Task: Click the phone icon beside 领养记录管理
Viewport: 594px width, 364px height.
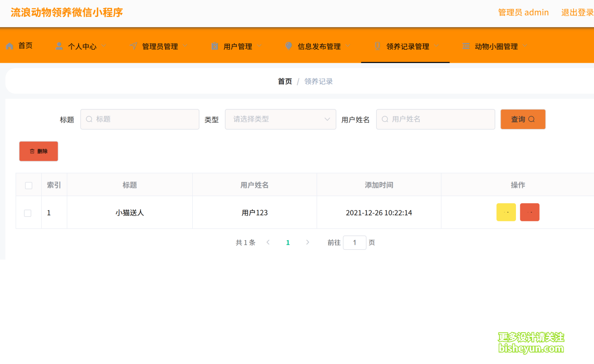Action: pyautogui.click(x=377, y=45)
